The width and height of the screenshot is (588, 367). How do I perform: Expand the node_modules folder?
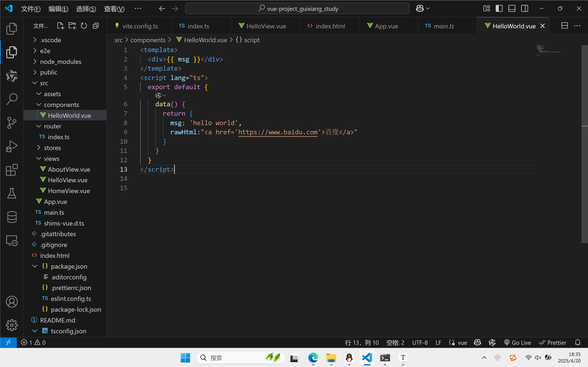[x=61, y=62]
